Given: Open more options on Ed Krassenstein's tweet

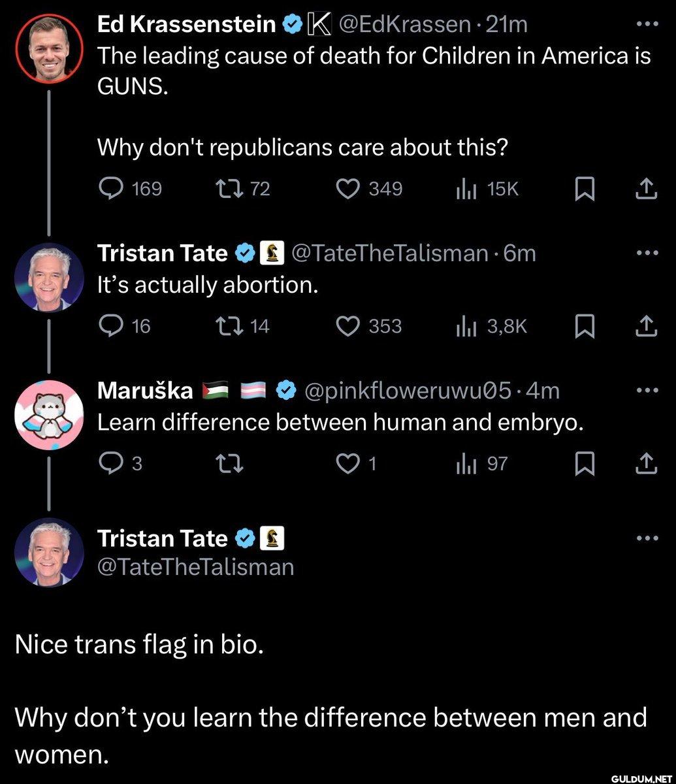Looking at the screenshot, I should click(646, 24).
